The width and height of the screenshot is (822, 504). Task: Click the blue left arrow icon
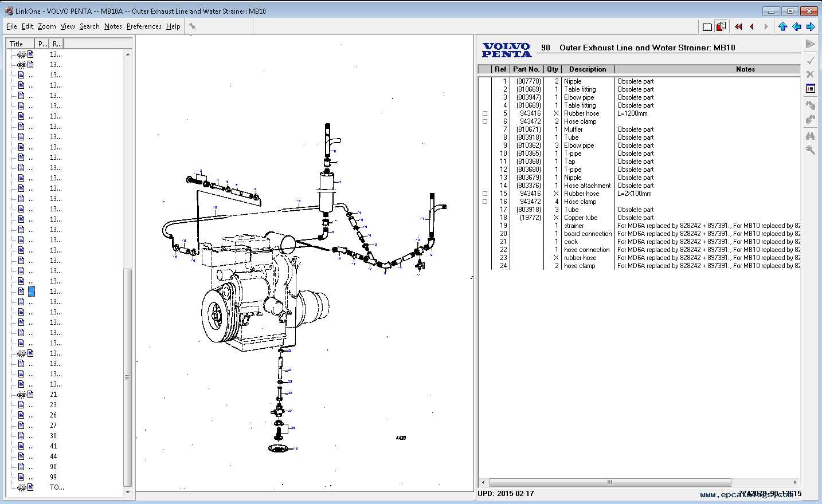coord(797,26)
